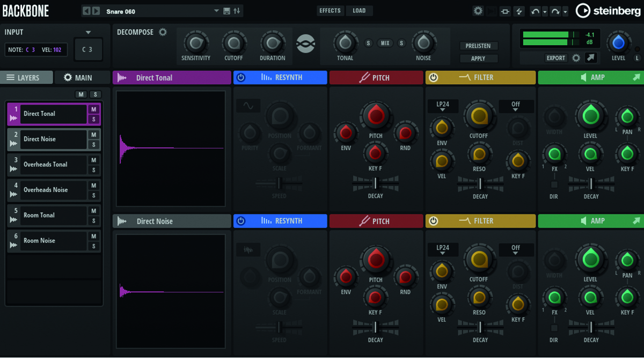Mute the Overheads Tonal layer
This screenshot has height=362, width=644.
coord(93,160)
